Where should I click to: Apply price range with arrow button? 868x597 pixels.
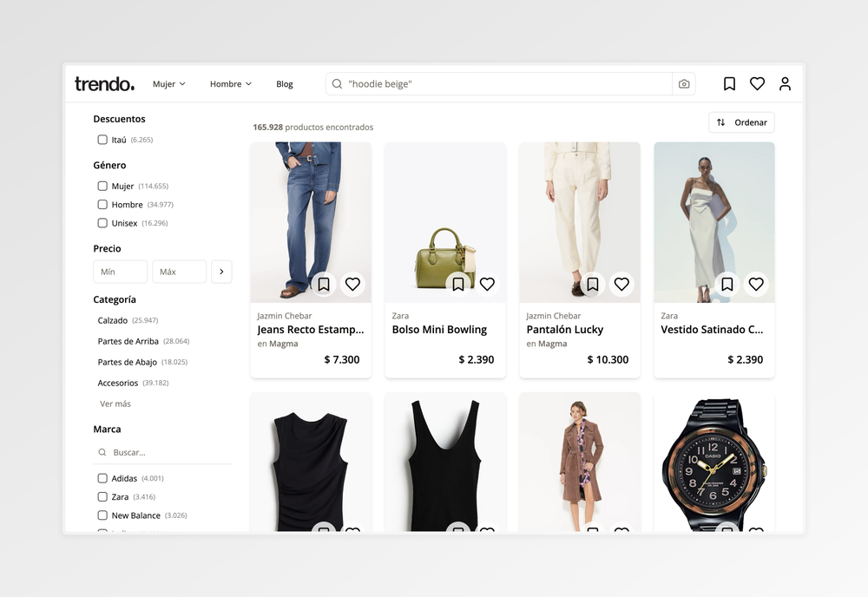[221, 272]
